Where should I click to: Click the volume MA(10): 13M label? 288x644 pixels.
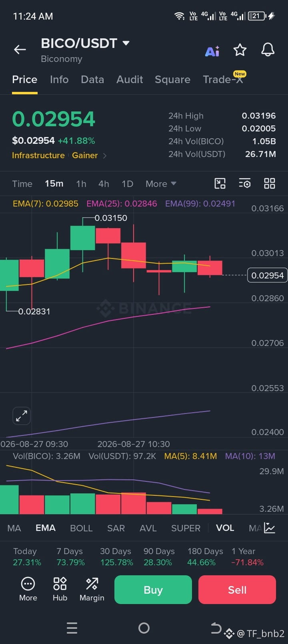point(250,456)
